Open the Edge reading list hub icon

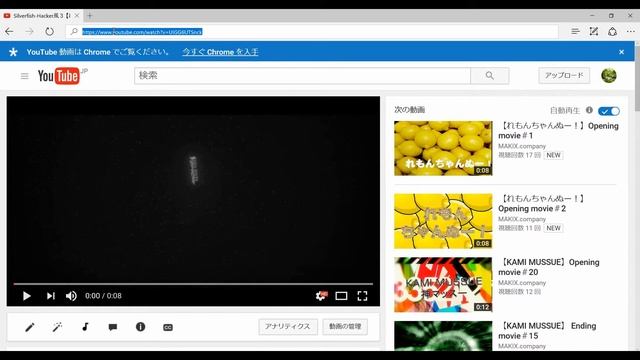tap(576, 31)
